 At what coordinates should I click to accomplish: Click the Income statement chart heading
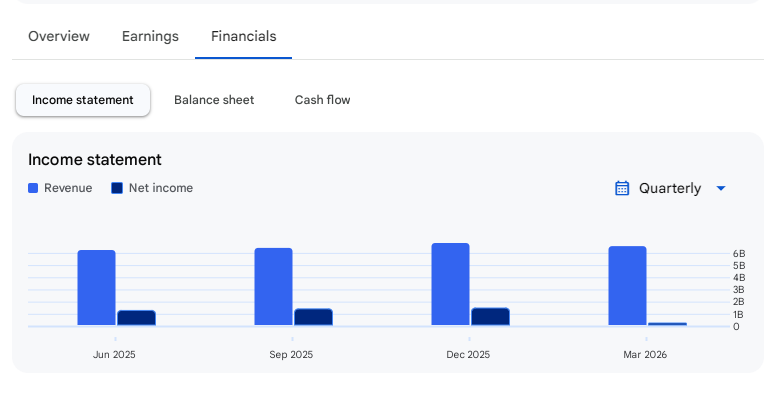95,160
